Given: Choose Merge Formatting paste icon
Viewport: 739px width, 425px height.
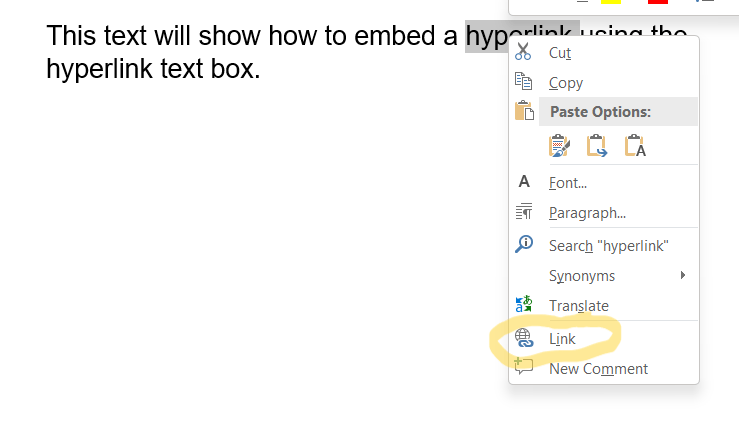Looking at the screenshot, I should (x=597, y=146).
